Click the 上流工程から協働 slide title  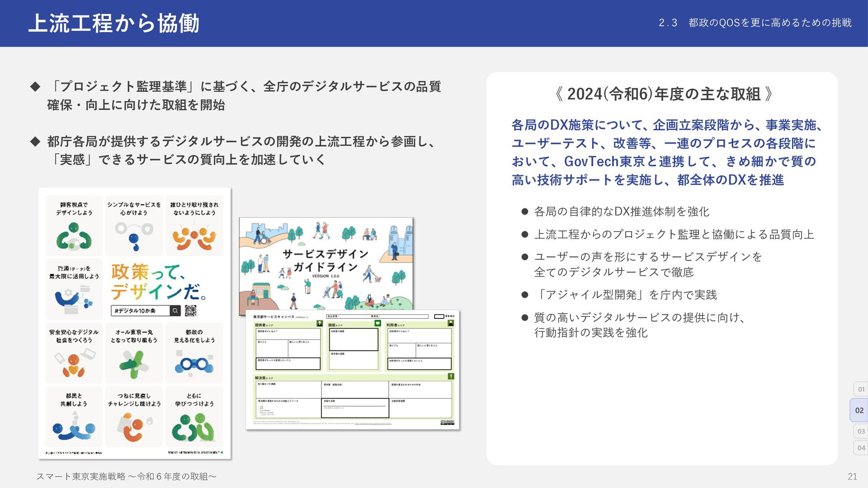coord(113,23)
